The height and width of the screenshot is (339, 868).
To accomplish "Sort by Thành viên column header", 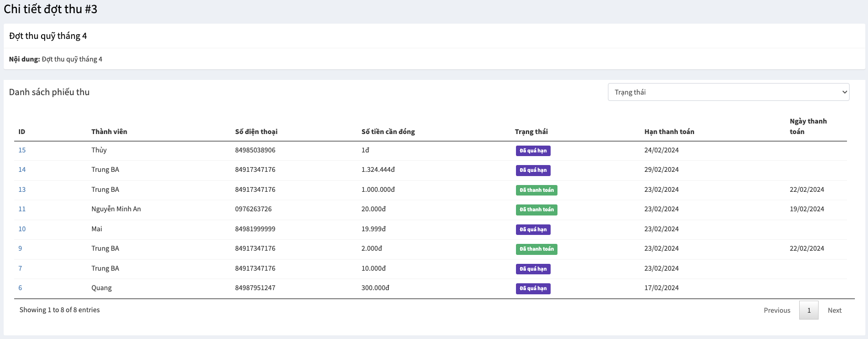I will pyautogui.click(x=109, y=132).
